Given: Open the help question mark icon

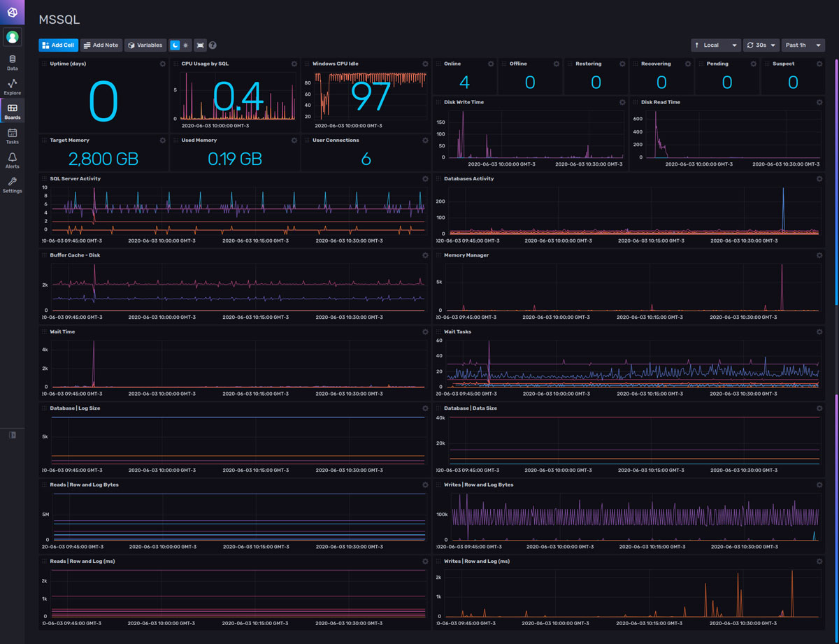Looking at the screenshot, I should [213, 45].
